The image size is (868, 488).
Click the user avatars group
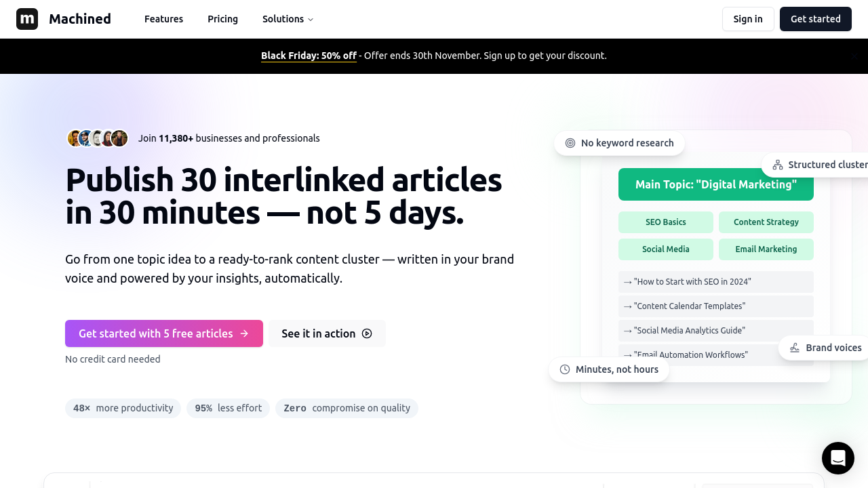click(98, 138)
